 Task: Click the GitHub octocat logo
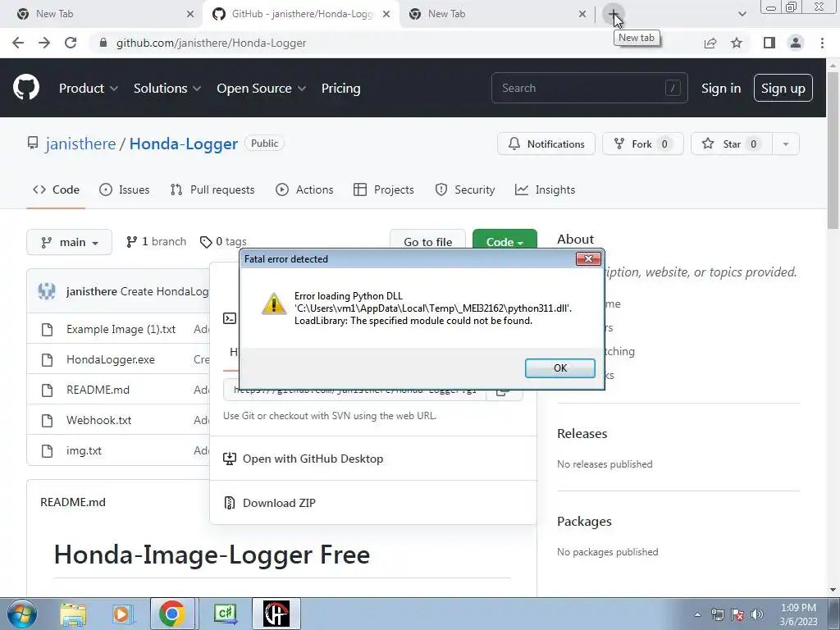coord(26,88)
